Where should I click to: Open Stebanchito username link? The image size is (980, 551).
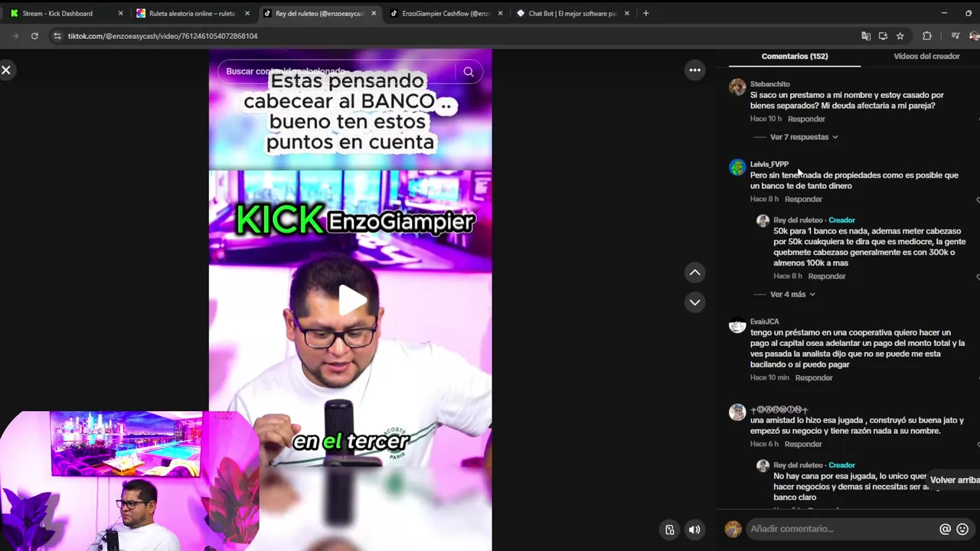[769, 84]
